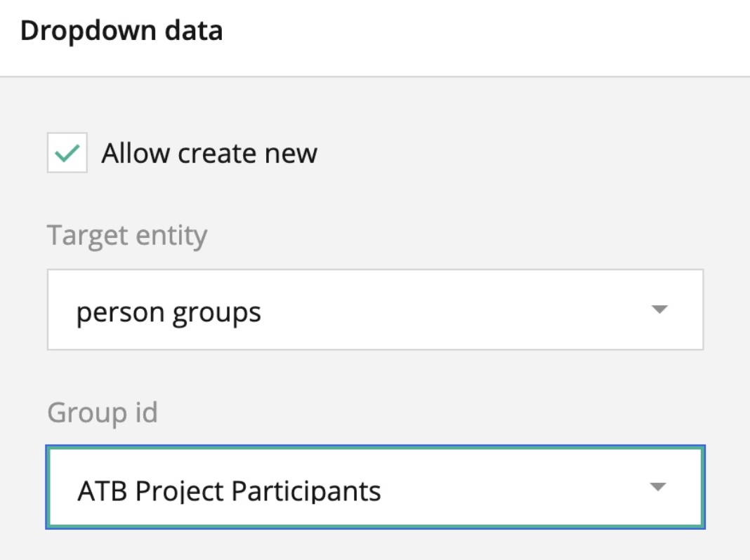Click the "Dropdown data" panel header
The width and height of the screenshot is (750, 560).
[x=121, y=32]
